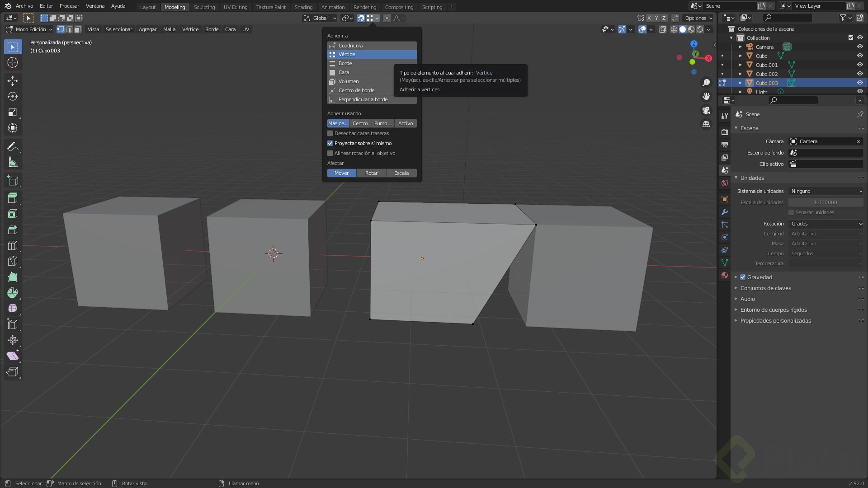Uncheck Proyectar sobre sí mismo
Image resolution: width=868 pixels, height=488 pixels.
(330, 143)
